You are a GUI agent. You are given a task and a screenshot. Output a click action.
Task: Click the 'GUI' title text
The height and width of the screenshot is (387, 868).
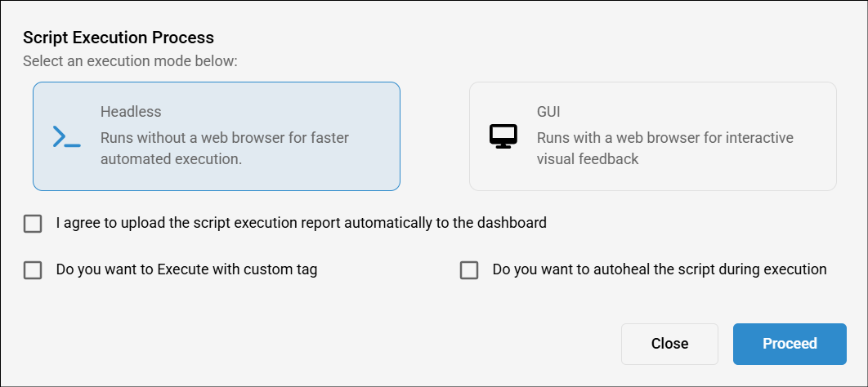pos(548,112)
